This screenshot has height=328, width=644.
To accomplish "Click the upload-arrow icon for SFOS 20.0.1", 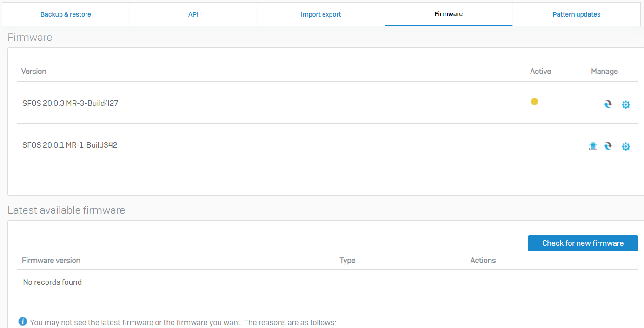I will click(592, 146).
